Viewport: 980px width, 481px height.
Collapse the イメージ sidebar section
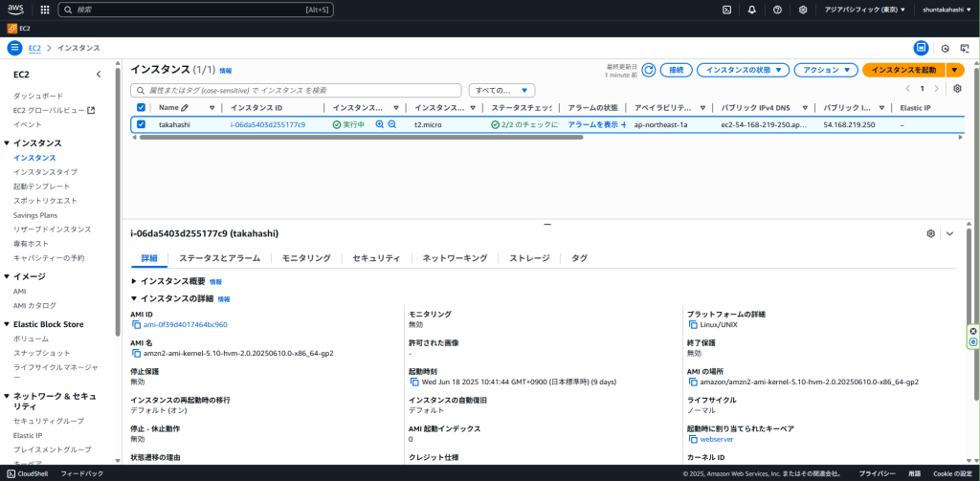click(7, 276)
